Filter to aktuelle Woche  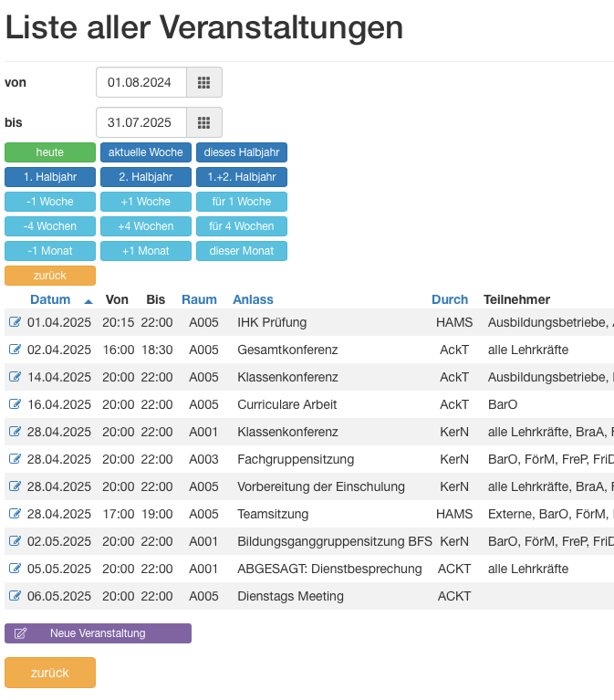click(x=146, y=152)
